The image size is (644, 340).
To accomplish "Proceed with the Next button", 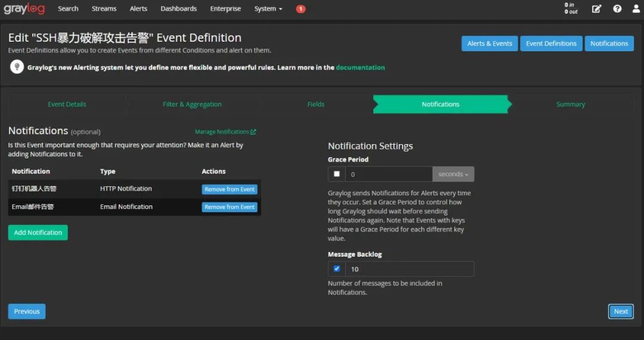I will coord(621,311).
